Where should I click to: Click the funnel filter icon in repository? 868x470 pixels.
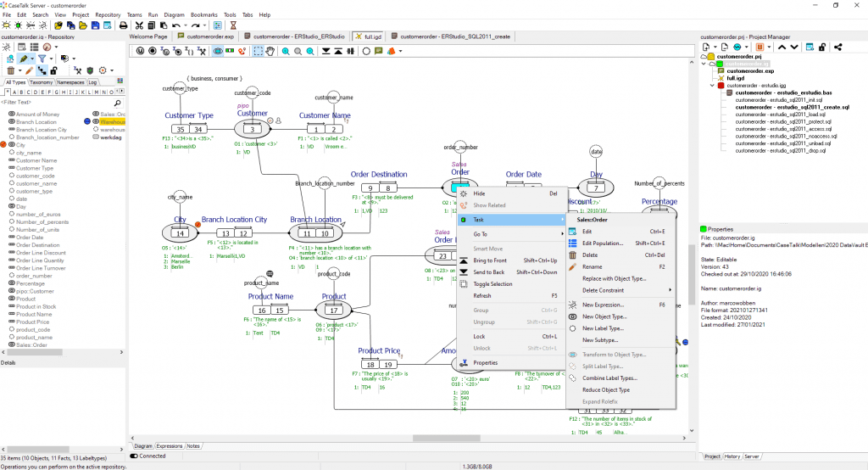click(x=42, y=59)
